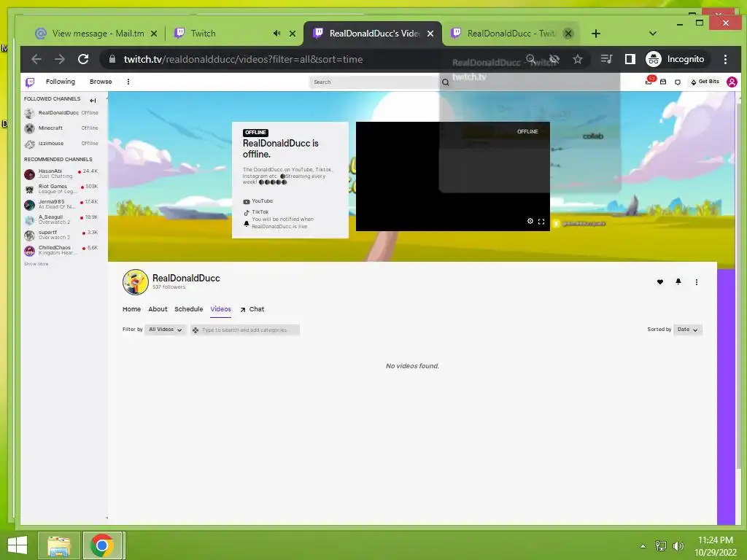
Task: Switch to the About channel tab
Action: [x=158, y=309]
